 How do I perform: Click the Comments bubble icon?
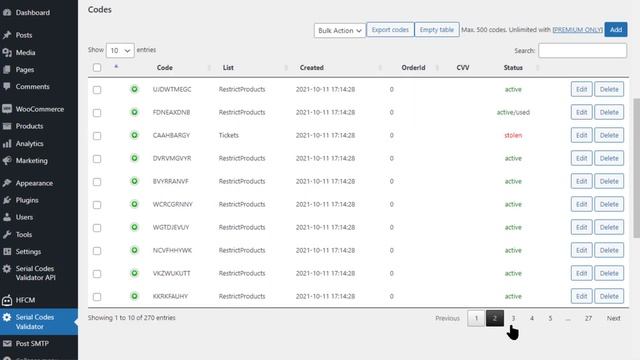point(7,87)
